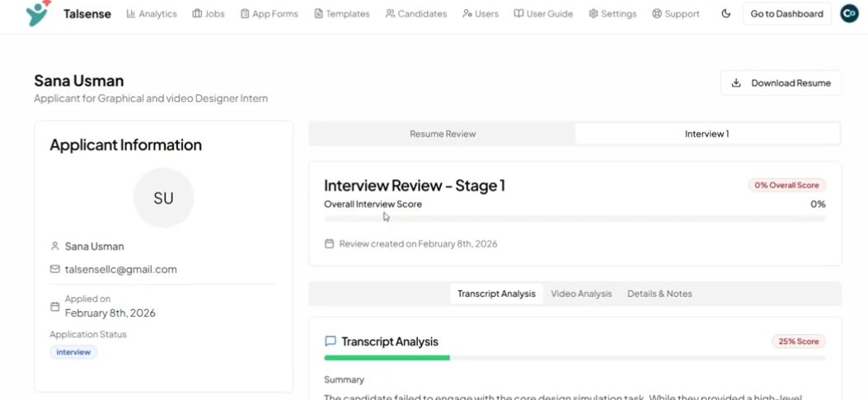The image size is (868, 400).
Task: Click the calendar icon beside Applied on
Action: point(54,306)
